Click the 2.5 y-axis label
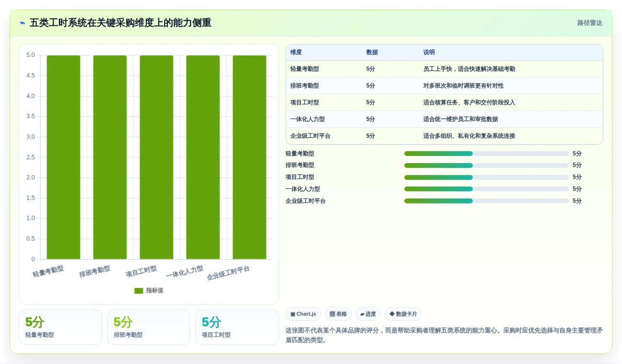622x364 pixels. coord(31,157)
